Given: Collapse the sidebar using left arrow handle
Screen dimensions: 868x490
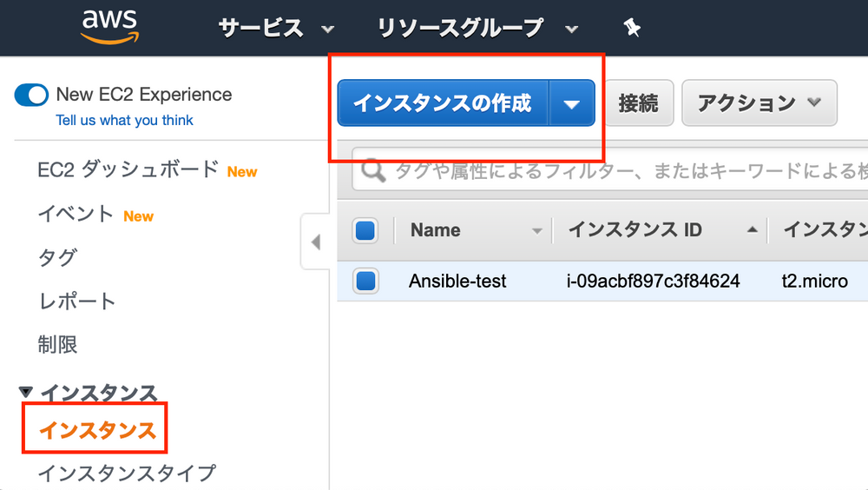Looking at the screenshot, I should [316, 242].
